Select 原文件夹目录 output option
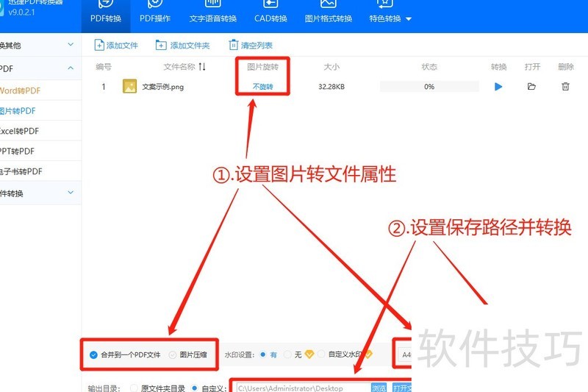Viewport: 588px width, 392px height. [134, 388]
